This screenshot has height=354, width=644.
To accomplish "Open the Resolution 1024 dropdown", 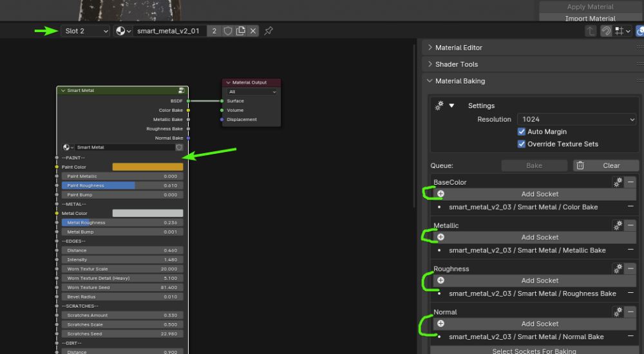I will click(x=576, y=120).
